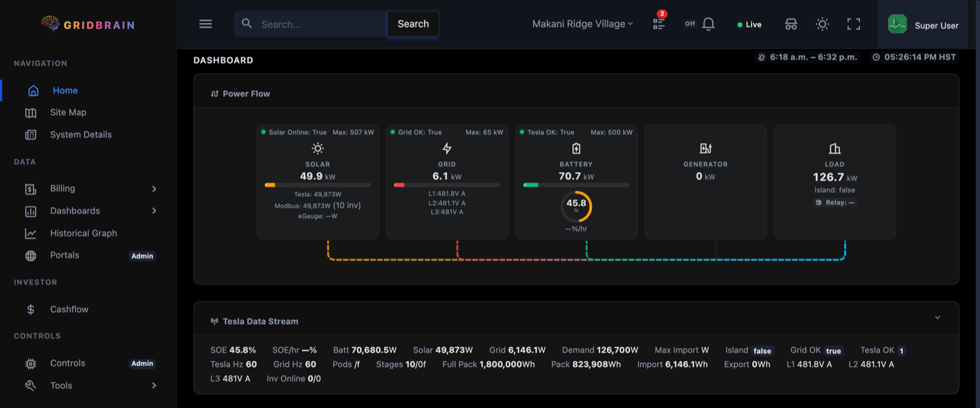Click the Cashflow dollar icon
This screenshot has height=408, width=980.
tap(31, 310)
